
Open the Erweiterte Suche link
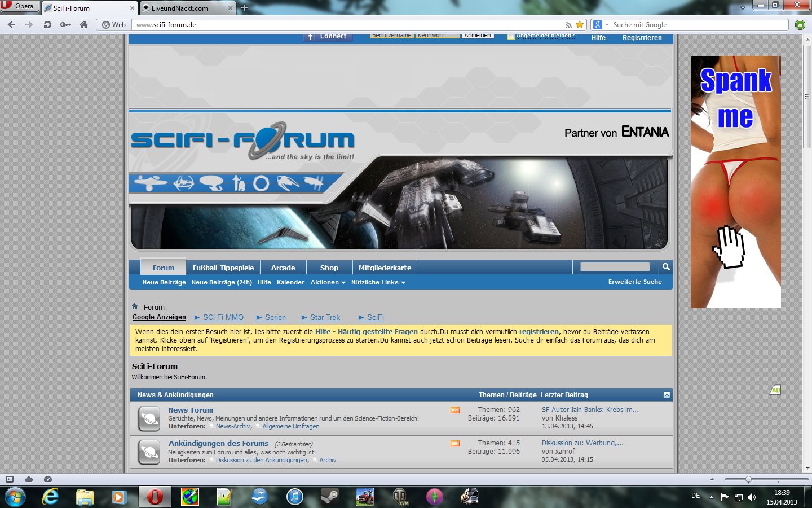pyautogui.click(x=634, y=282)
